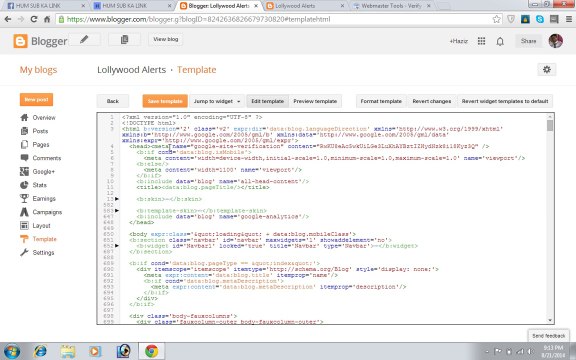The height and width of the screenshot is (360, 576).
Task: Switch to Webmaster Tools tab
Action: tap(392, 6)
